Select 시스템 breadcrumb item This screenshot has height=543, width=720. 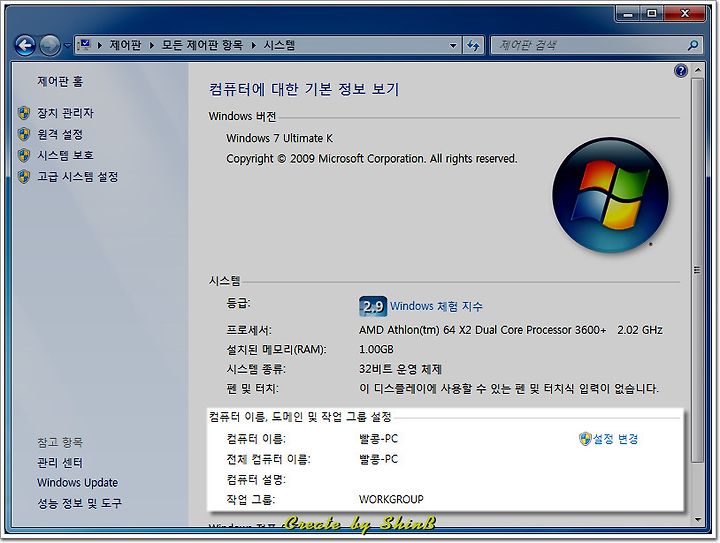[x=279, y=45]
